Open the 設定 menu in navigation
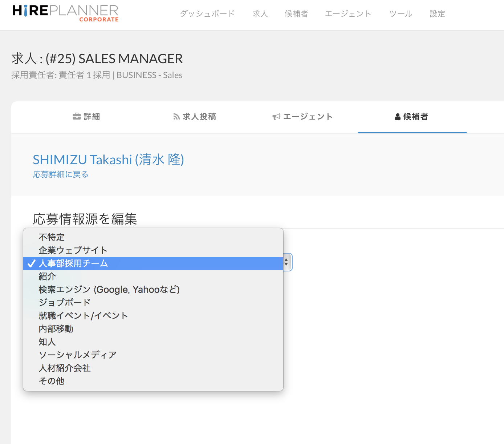 pyautogui.click(x=437, y=14)
